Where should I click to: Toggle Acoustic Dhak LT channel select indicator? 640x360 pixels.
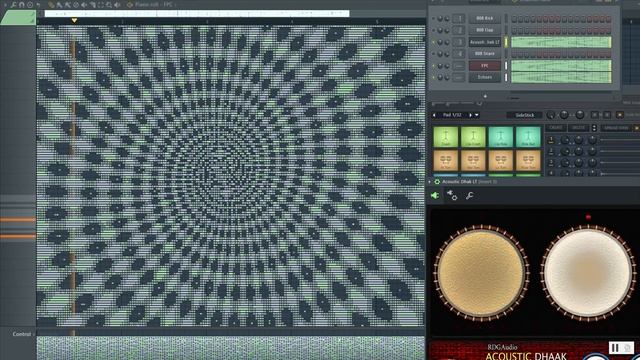pos(506,42)
